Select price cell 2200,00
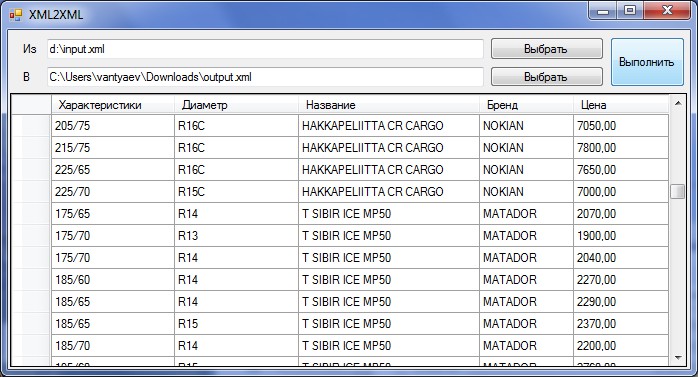 coord(621,346)
